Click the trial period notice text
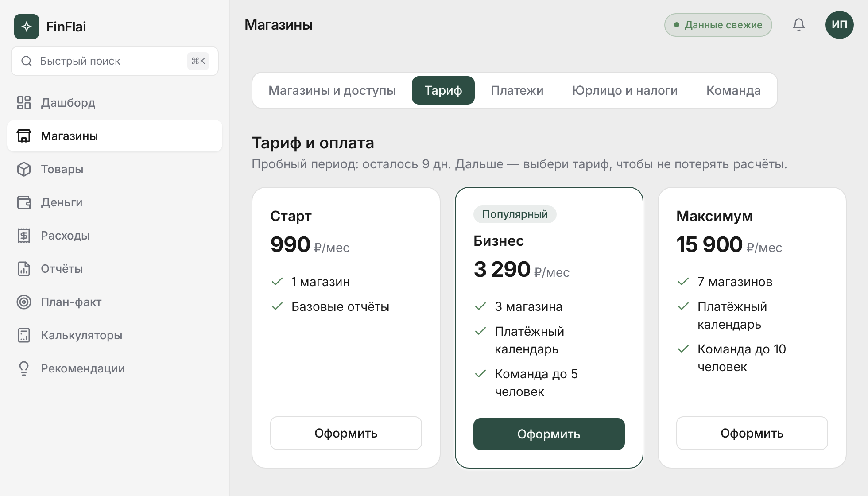 [519, 164]
